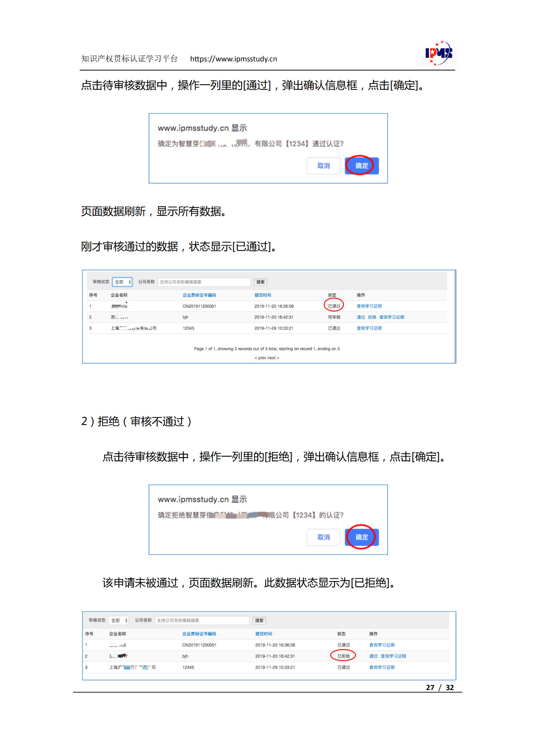Click 取消 in the 确定拒绝 confirmation dialog
Image resolution: width=534 pixels, height=756 pixels.
pos(323,537)
